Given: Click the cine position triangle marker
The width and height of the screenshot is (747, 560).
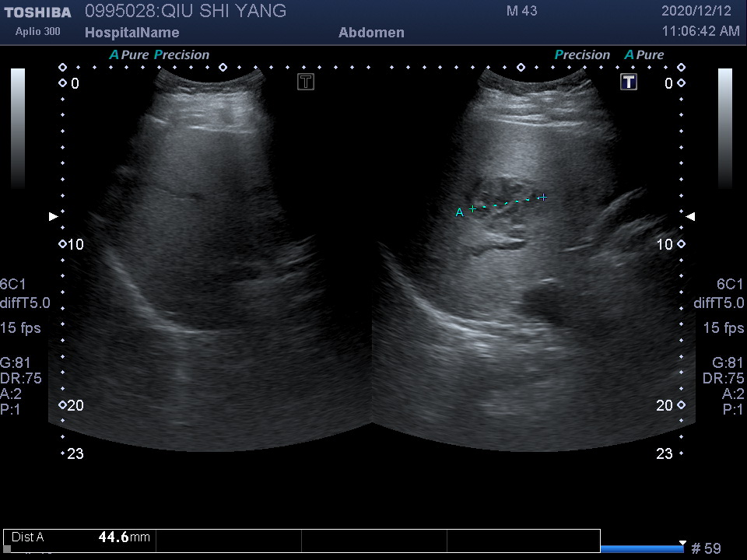Looking at the screenshot, I should click(682, 543).
